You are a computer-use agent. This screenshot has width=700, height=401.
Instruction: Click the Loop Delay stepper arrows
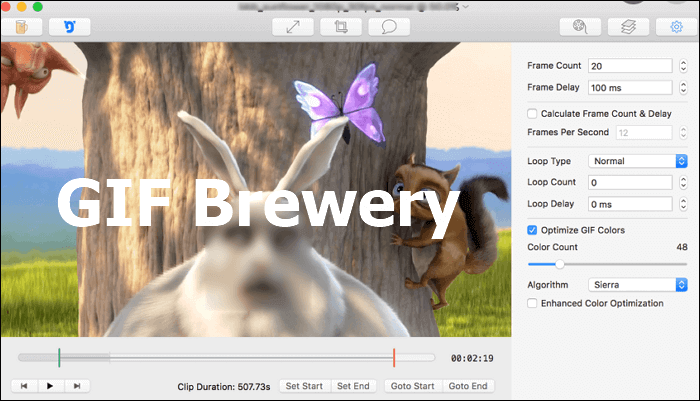click(x=683, y=204)
